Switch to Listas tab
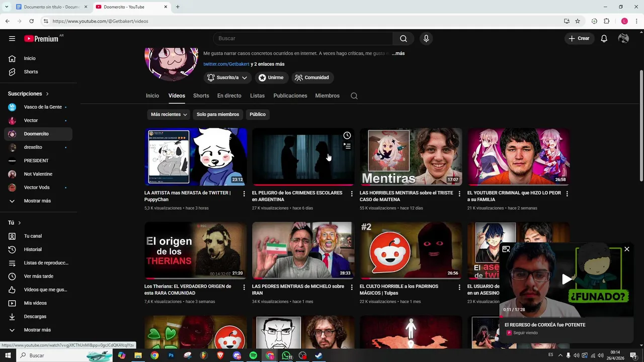644x362 pixels. [x=257, y=96]
